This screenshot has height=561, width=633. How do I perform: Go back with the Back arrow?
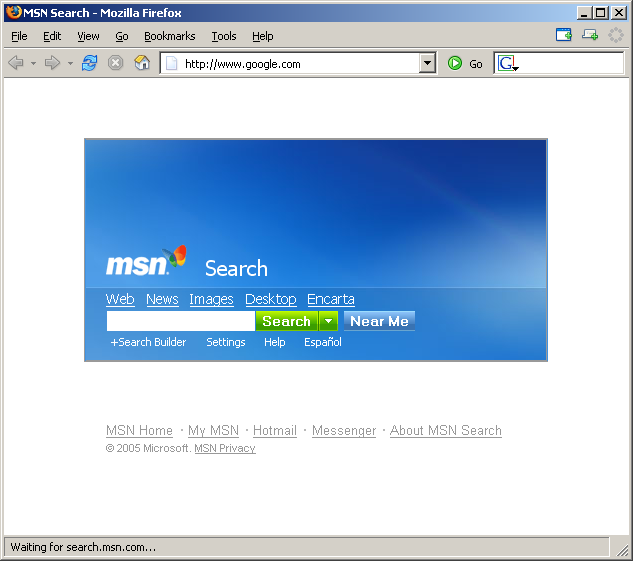[x=16, y=63]
